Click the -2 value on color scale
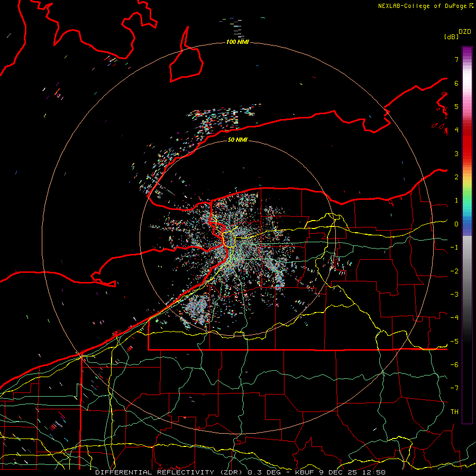Screen dimensions: 476x476 click(454, 271)
